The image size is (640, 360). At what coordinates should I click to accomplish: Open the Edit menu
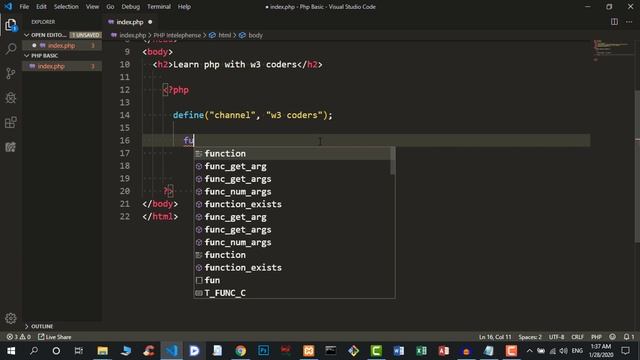point(41,7)
